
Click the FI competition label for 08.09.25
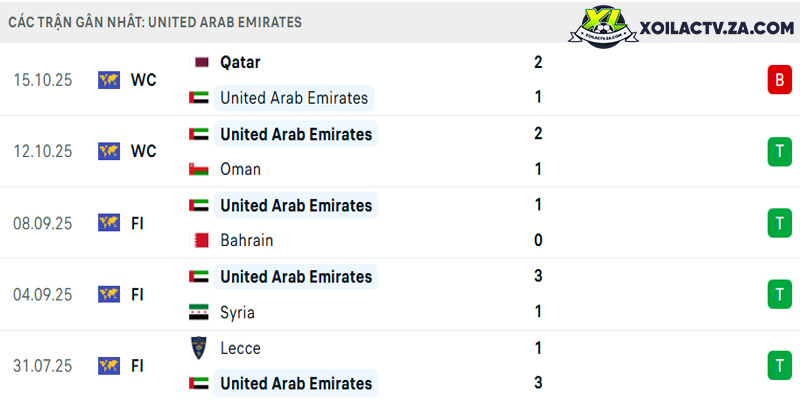tap(137, 223)
